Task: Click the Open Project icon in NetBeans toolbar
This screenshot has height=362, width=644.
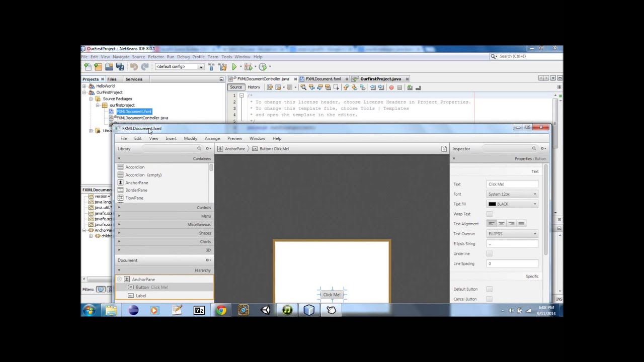Action: click(109, 66)
